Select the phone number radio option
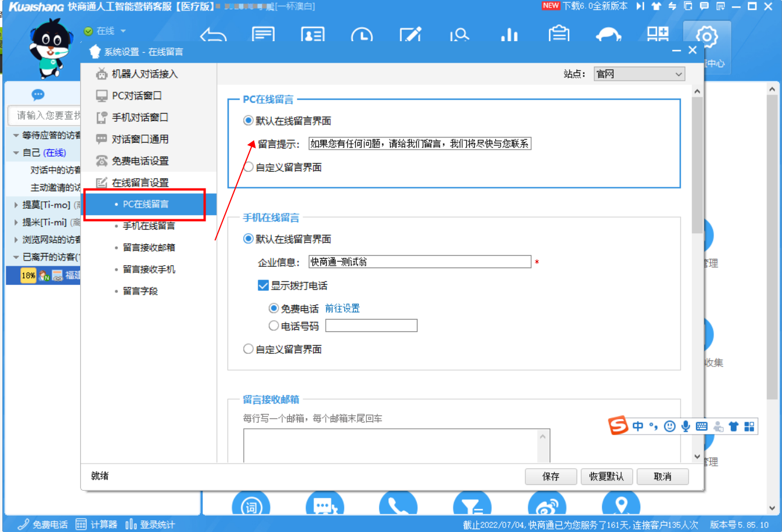The image size is (782, 532). tap(273, 326)
